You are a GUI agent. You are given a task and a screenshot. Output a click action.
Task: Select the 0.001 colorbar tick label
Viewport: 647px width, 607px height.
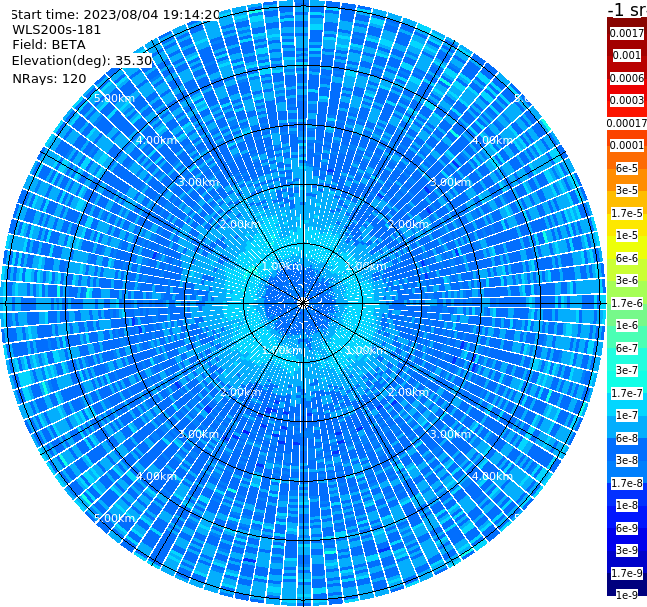click(627, 55)
